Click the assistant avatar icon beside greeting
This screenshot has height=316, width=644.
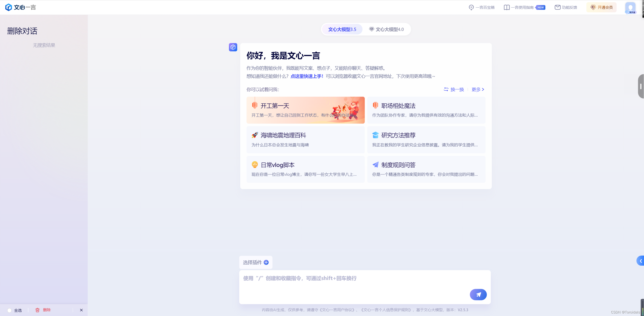pos(233,47)
